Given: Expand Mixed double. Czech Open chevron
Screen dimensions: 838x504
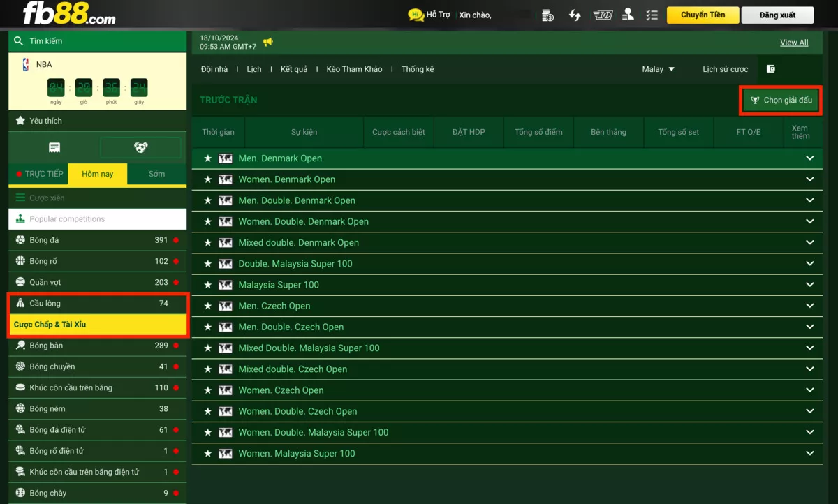Looking at the screenshot, I should [810, 369].
